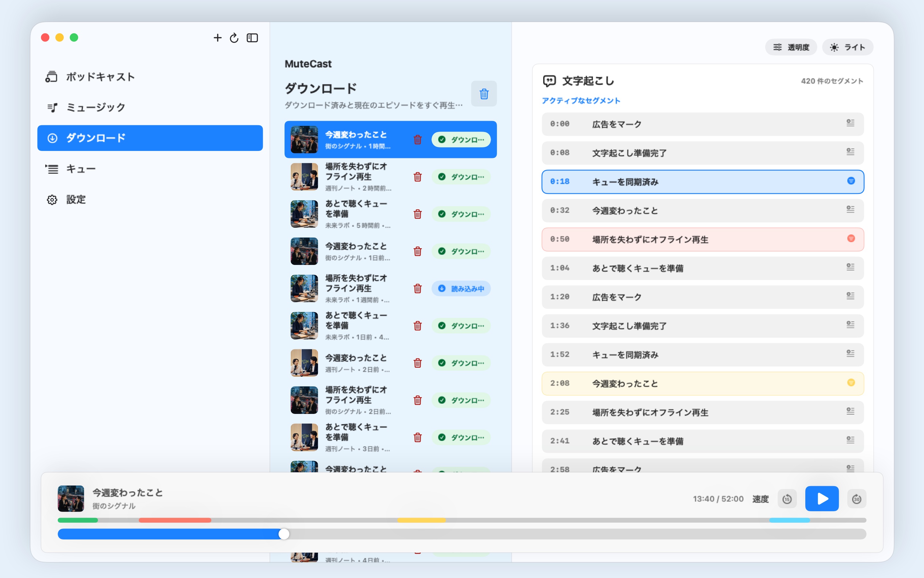
Task: Delete 今週変わったこと 街のシグナル 1日前 episode
Action: click(418, 251)
